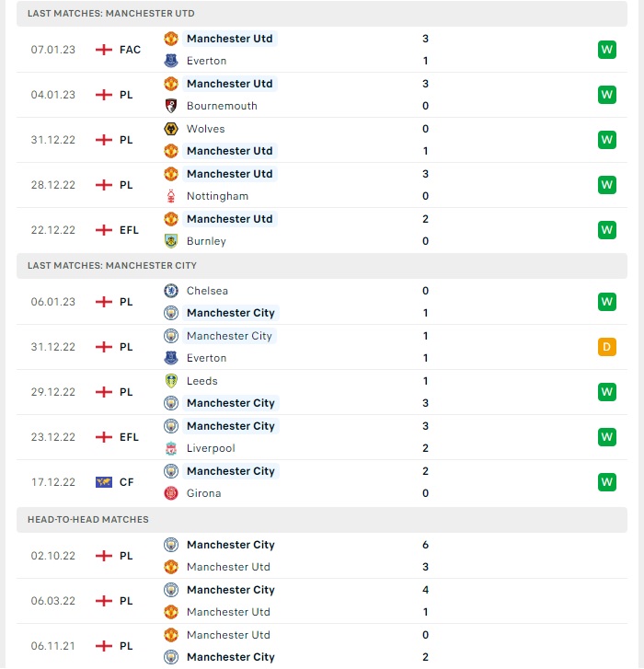Click the Wolves club crest

coord(171,129)
